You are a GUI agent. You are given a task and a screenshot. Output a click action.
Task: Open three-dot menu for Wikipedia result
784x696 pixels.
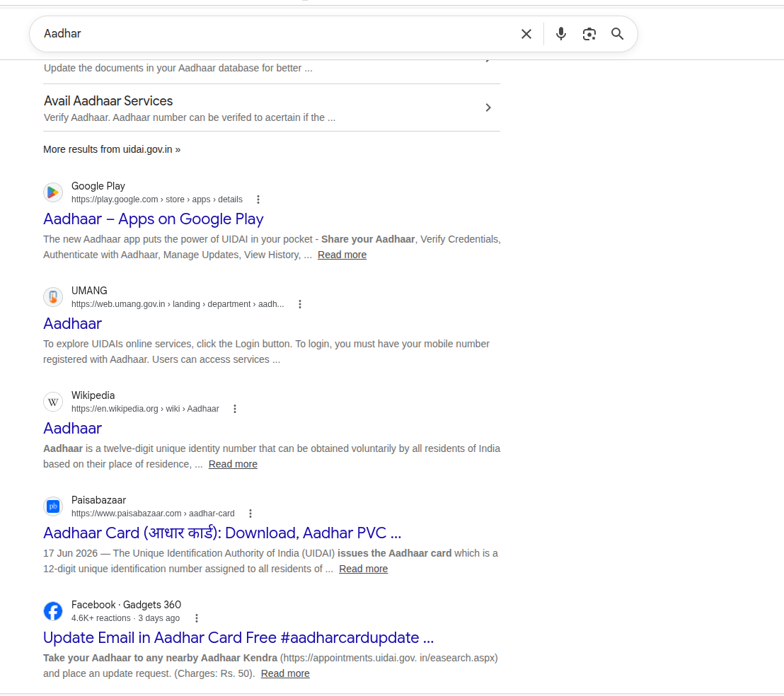click(234, 409)
